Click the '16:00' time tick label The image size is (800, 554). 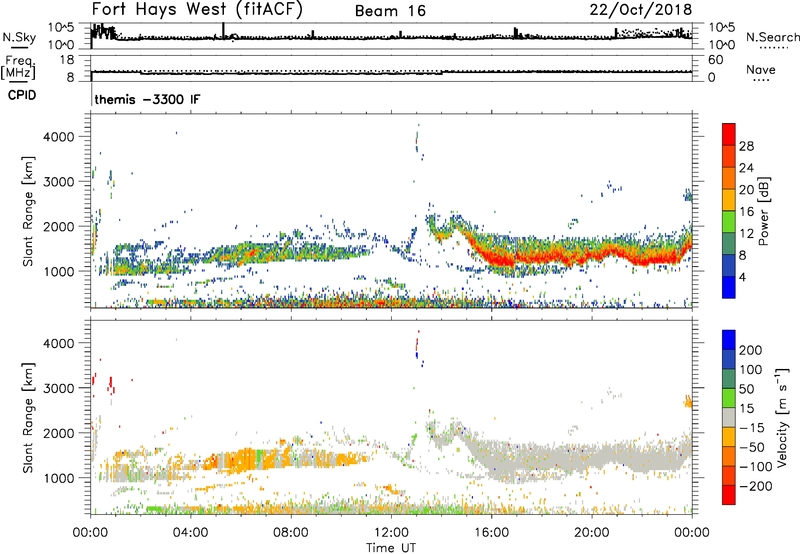[491, 533]
